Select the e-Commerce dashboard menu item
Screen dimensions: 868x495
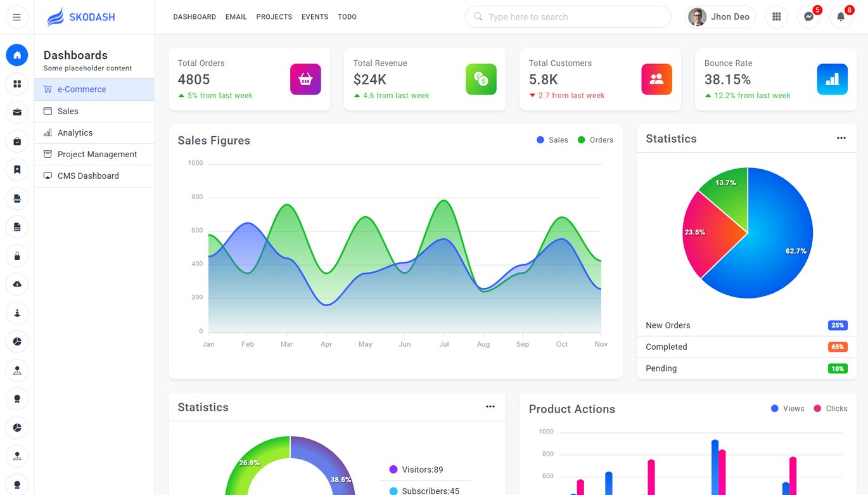coord(94,89)
